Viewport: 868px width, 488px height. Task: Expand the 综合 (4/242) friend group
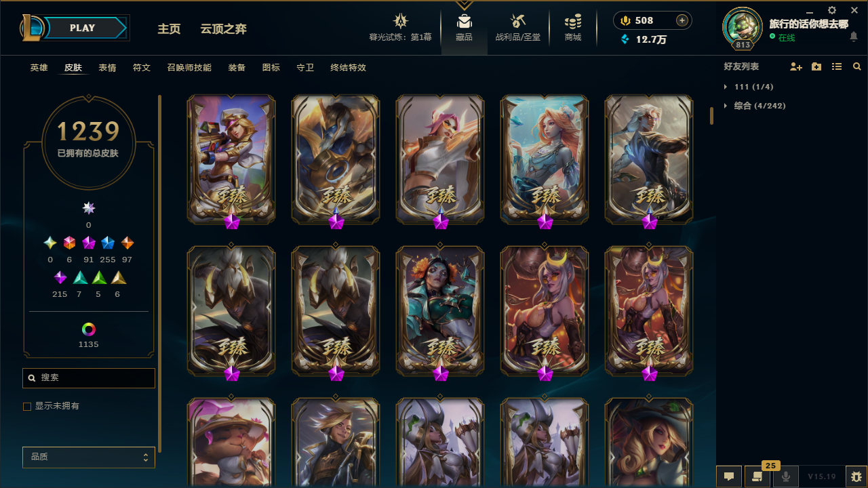[755, 106]
